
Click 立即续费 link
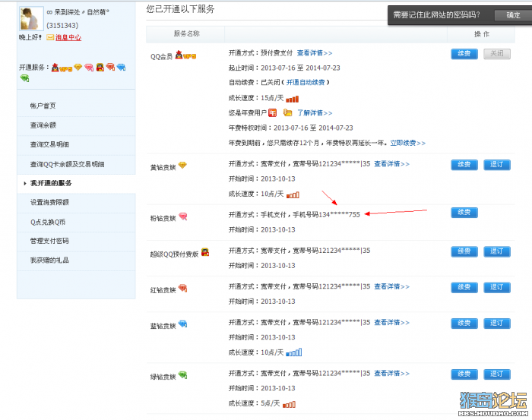408,143
